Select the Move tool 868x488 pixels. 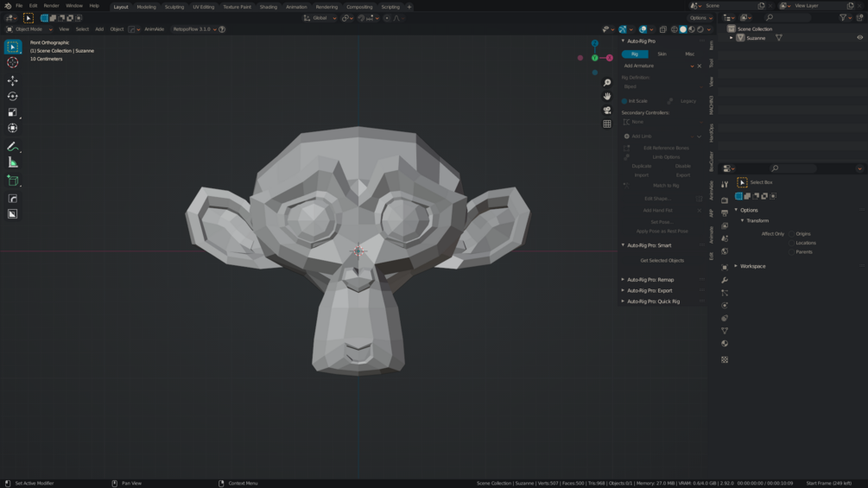click(x=12, y=81)
